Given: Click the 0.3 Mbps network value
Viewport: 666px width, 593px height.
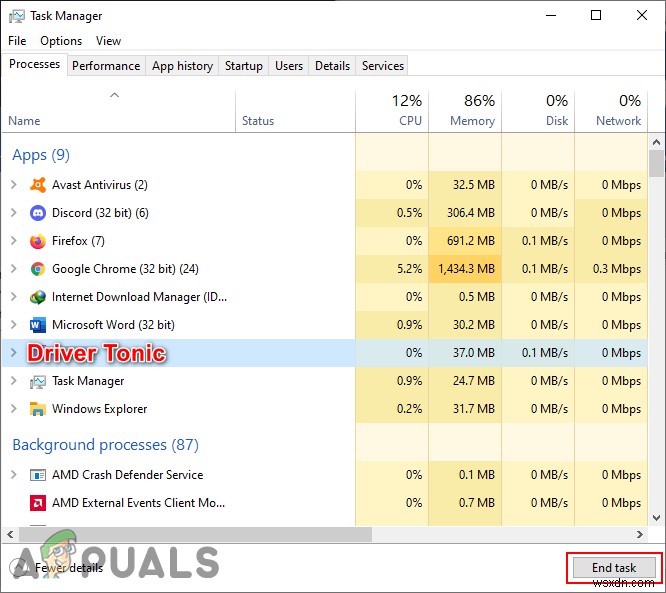Looking at the screenshot, I should (x=617, y=269).
